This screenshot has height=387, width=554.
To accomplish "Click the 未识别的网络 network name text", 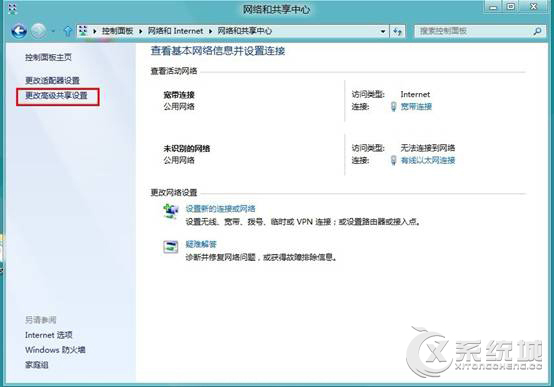I will coord(187,148).
